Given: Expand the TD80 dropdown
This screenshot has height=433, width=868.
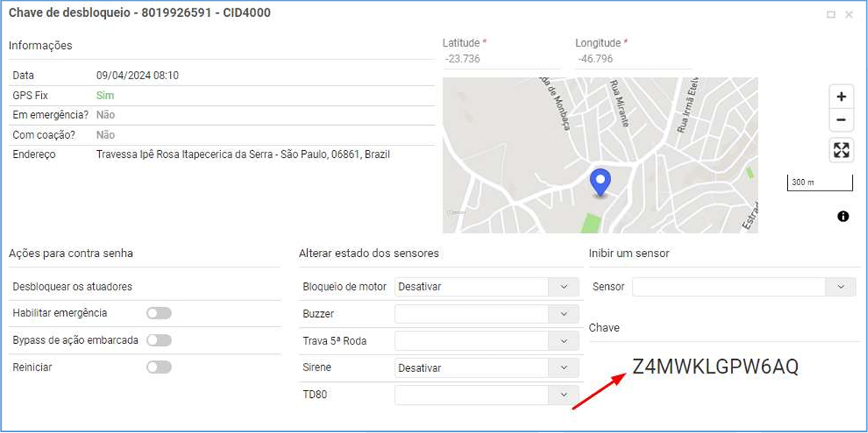Looking at the screenshot, I should [x=564, y=395].
